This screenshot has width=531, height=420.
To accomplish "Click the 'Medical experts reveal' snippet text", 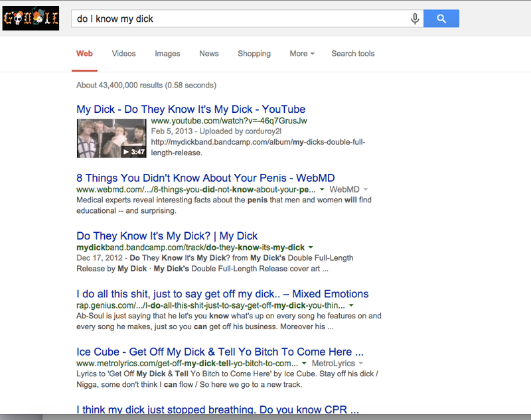I will click(224, 206).
